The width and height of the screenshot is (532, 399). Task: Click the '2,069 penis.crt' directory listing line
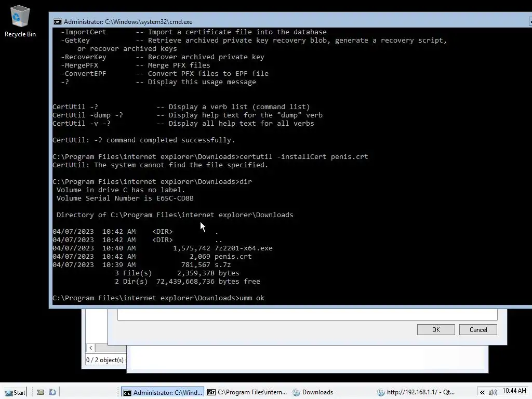tap(152, 257)
